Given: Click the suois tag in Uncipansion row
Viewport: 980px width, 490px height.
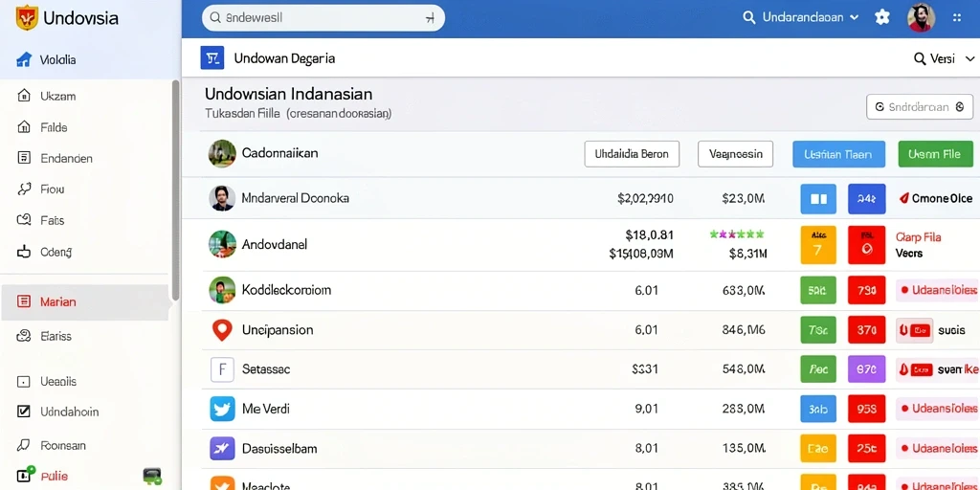Looking at the screenshot, I should (x=952, y=330).
